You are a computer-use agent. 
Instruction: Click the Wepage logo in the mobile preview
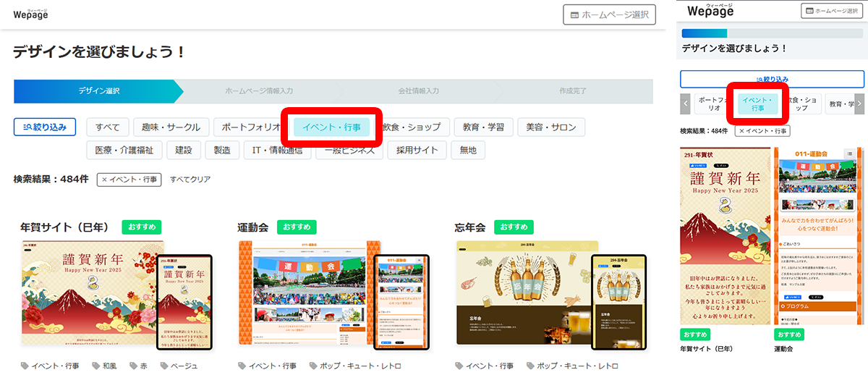(x=710, y=11)
